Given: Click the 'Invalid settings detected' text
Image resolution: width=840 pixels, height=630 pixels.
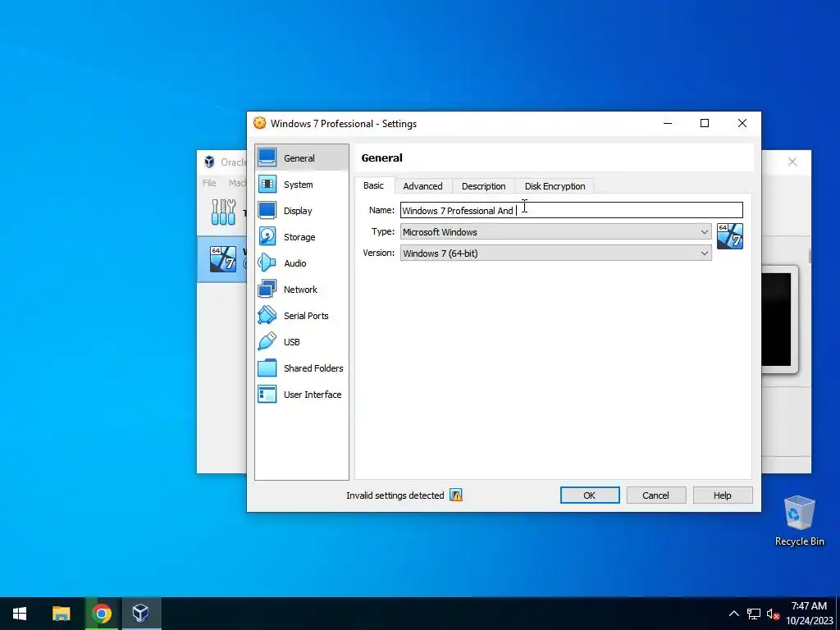Looking at the screenshot, I should 395,495.
